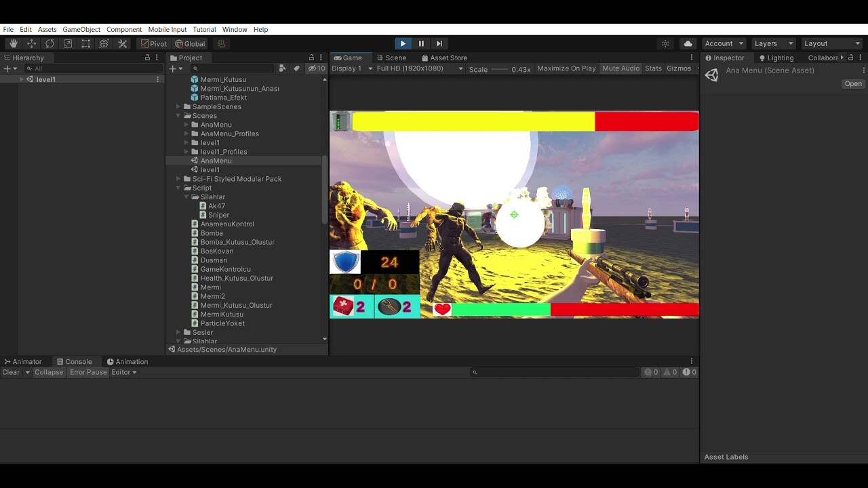The image size is (868, 488).
Task: Switch to the Scene tab
Action: tap(391, 58)
